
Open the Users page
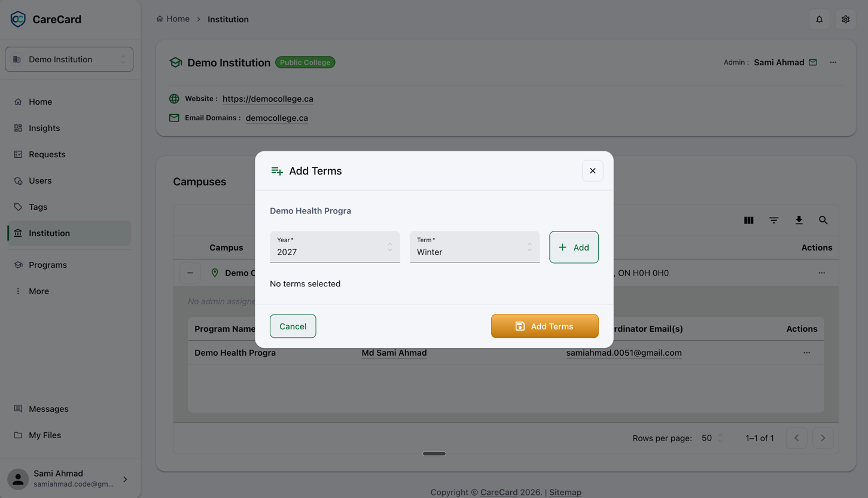[69, 181]
